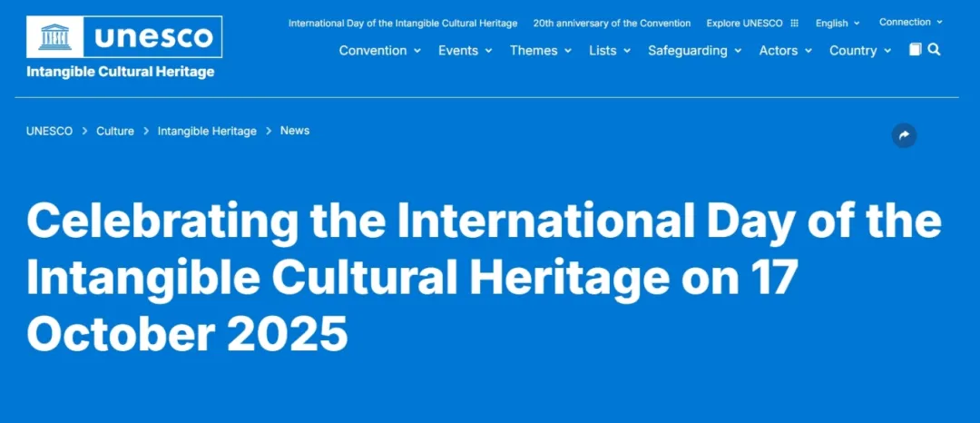Click the News breadcrumb item
This screenshot has height=423, width=980.
click(295, 131)
